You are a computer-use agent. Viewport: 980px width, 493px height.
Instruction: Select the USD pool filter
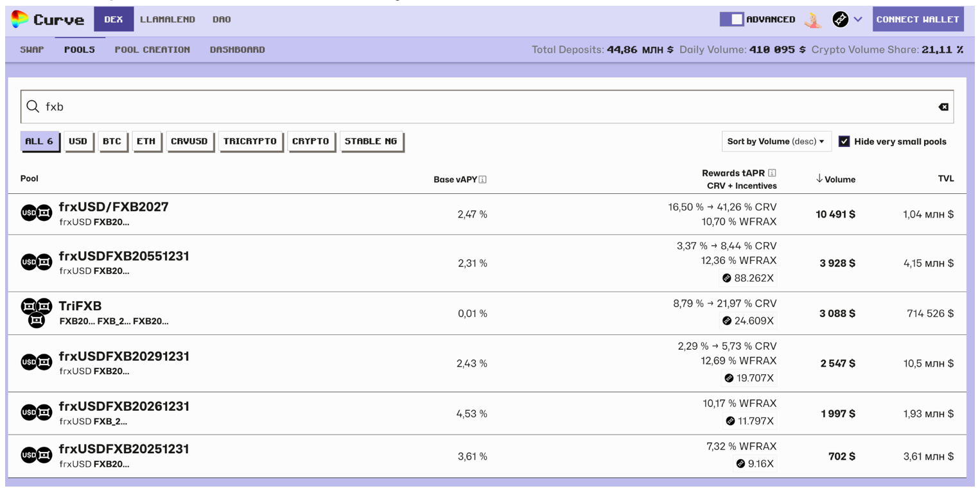coord(78,141)
